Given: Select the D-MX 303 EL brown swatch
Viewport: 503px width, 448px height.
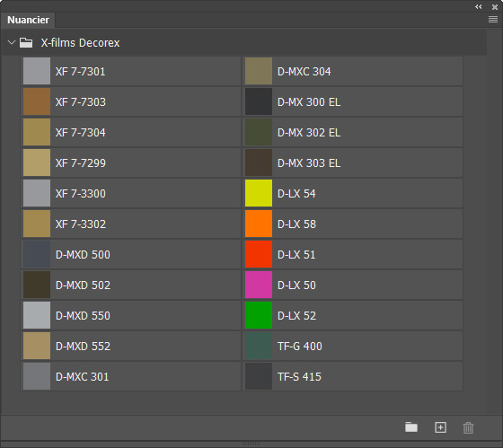Looking at the screenshot, I should (259, 163).
